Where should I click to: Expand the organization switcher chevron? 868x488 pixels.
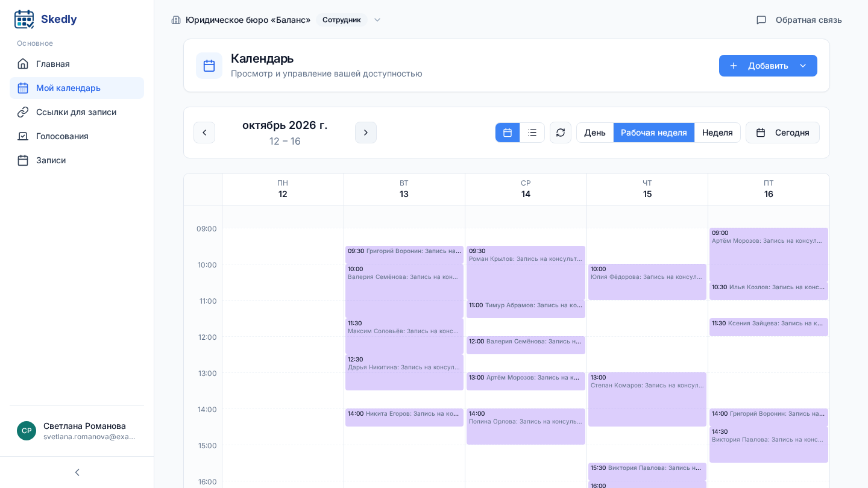pos(377,20)
